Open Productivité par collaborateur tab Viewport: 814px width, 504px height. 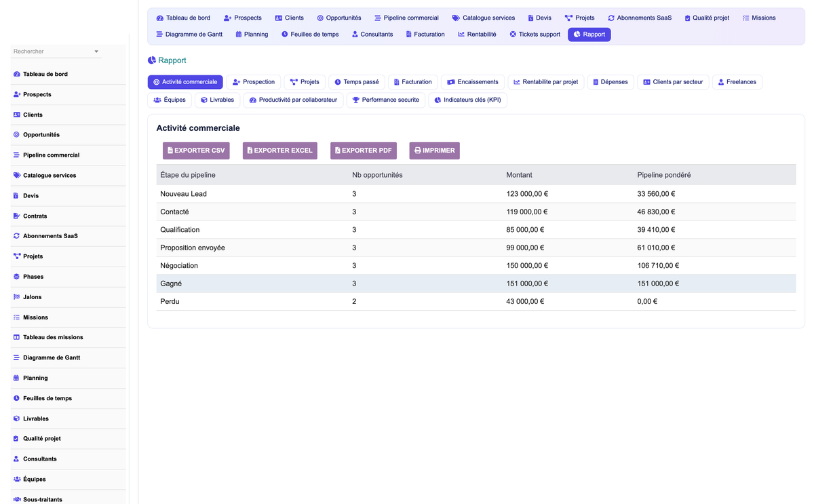point(293,100)
